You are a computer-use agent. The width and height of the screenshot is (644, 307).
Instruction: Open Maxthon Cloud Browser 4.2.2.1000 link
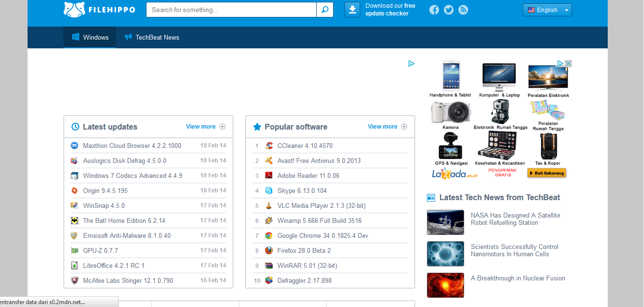tap(132, 146)
